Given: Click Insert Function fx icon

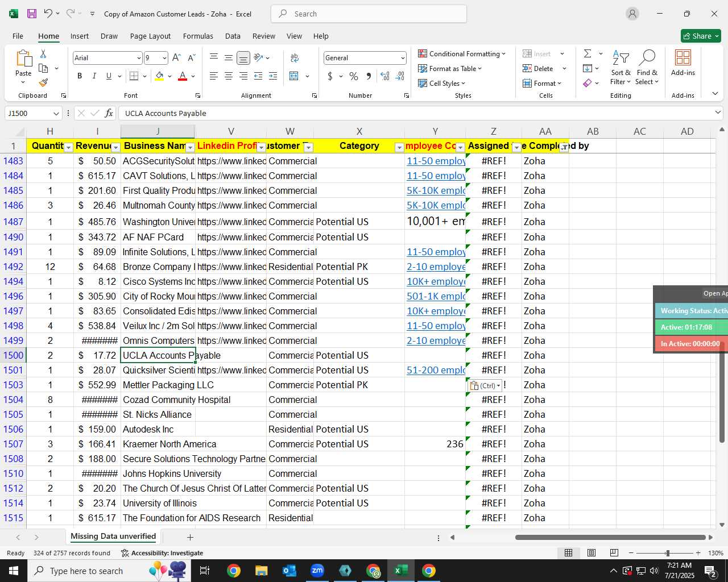Looking at the screenshot, I should (x=109, y=113).
